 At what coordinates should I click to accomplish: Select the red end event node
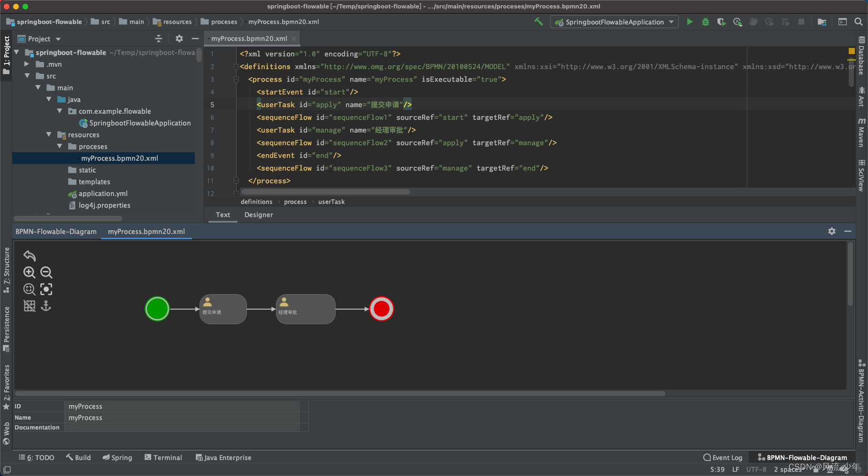pos(382,309)
